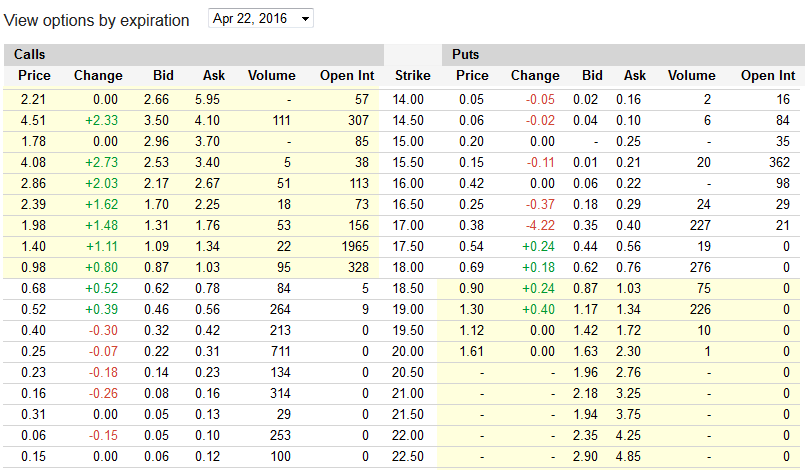Click put ask 3.75
This screenshot has width=809, height=472.
pyautogui.click(x=628, y=415)
